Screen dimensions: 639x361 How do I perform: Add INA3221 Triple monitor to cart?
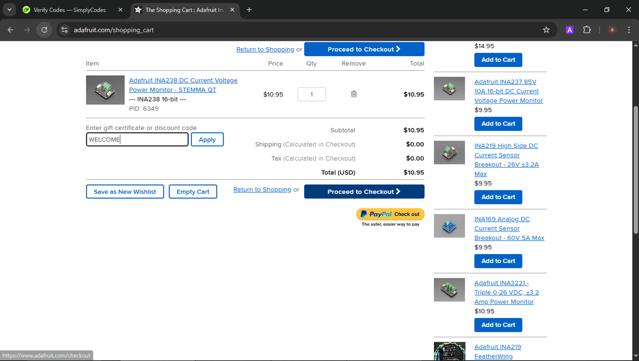coord(498,325)
